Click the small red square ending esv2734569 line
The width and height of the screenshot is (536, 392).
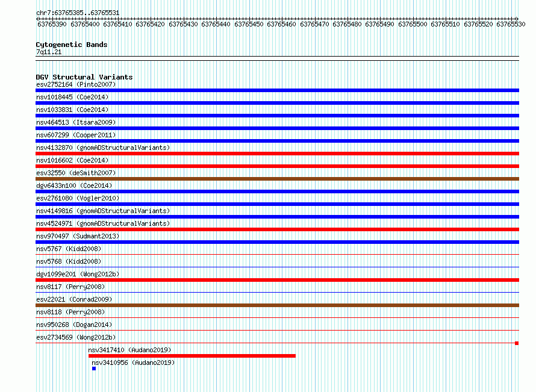coord(517,343)
